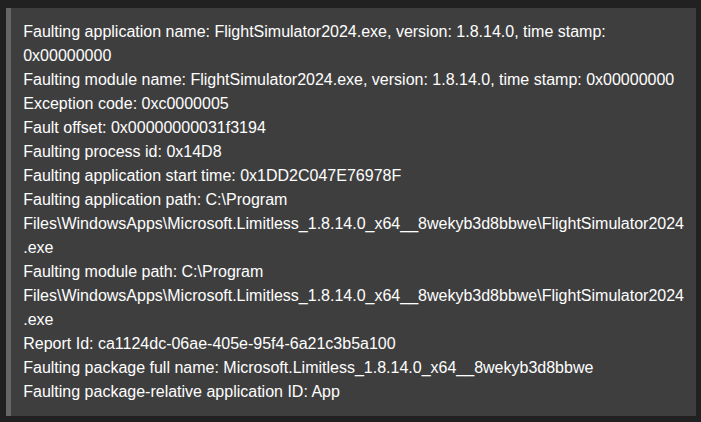Click the first WindowsApps Microsoft.Limitless path line
The height and width of the screenshot is (422, 701).
pos(353,224)
